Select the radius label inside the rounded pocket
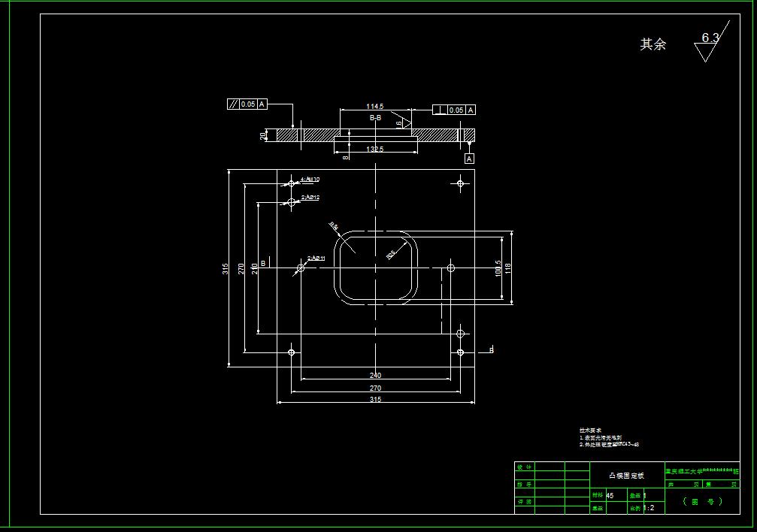 click(x=391, y=255)
